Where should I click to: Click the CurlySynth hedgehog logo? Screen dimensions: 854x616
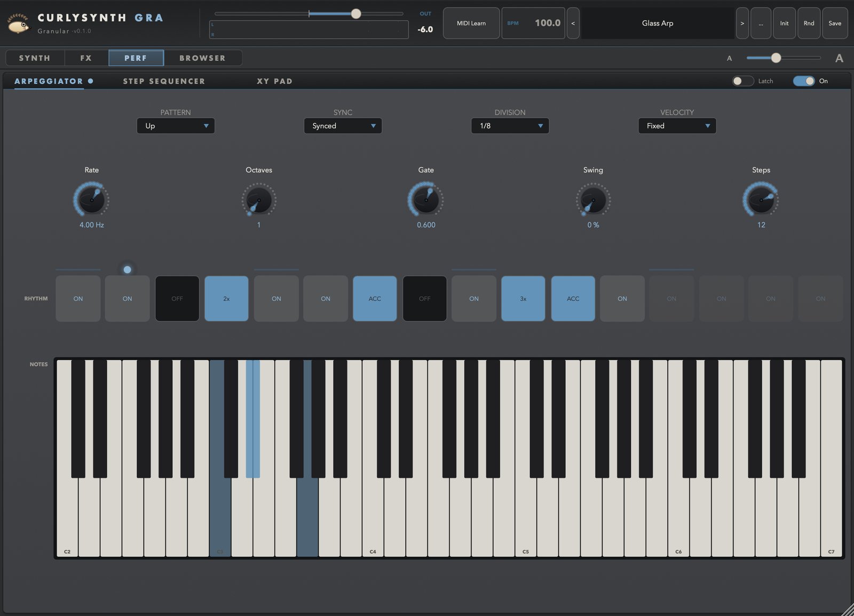(19, 23)
